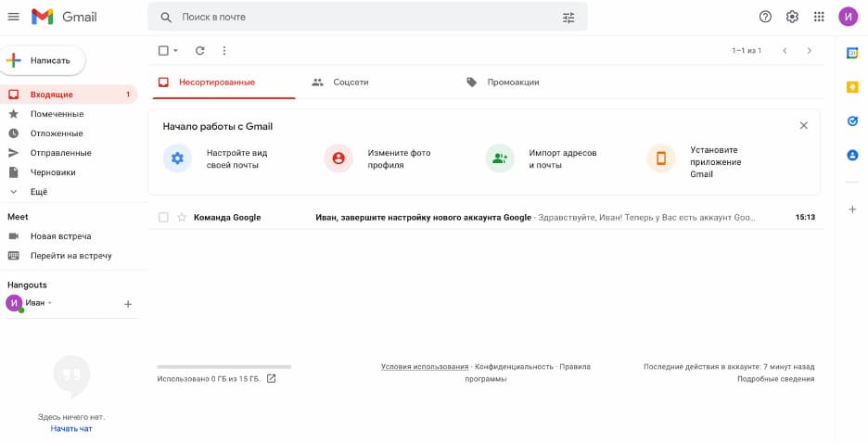The width and height of the screenshot is (868, 443).
Task: Open the Отложенные folder
Action: [69, 133]
